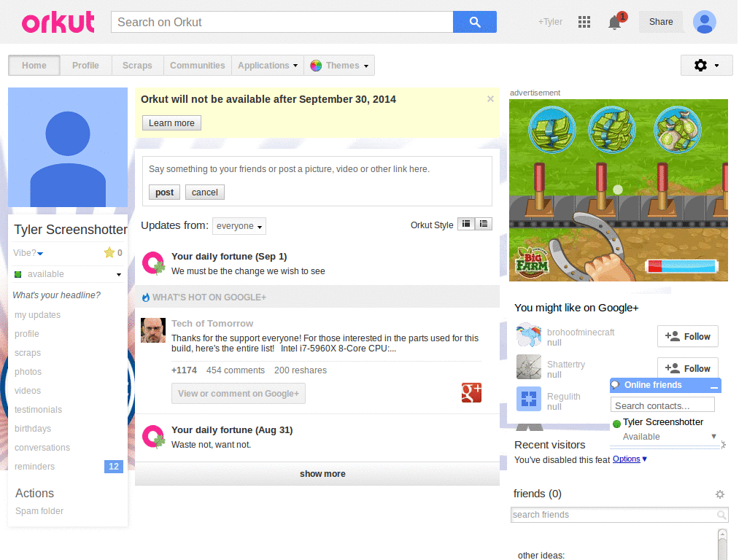
Task: Open friends section gear settings
Action: coord(720,494)
